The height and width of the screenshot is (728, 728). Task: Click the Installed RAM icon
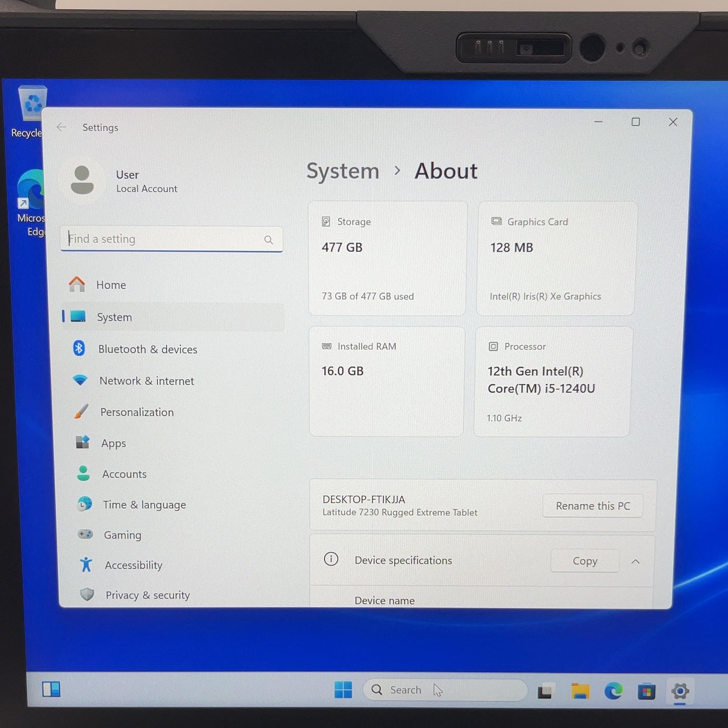click(327, 346)
